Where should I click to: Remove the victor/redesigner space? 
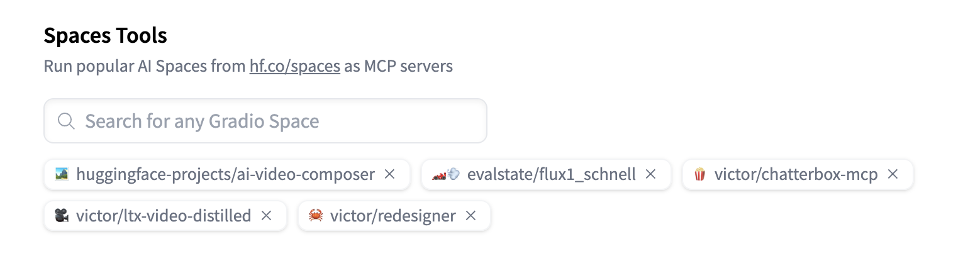[471, 216]
